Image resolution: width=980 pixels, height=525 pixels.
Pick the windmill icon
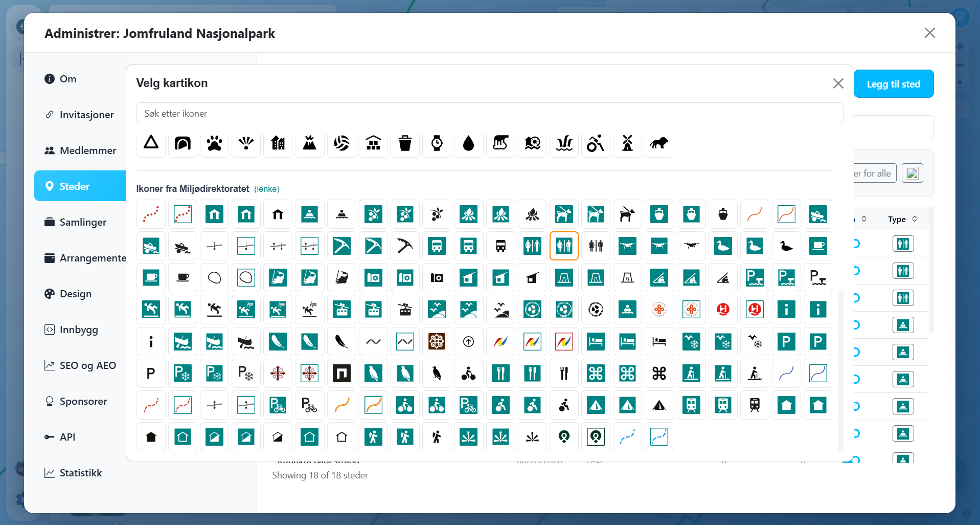coord(628,143)
